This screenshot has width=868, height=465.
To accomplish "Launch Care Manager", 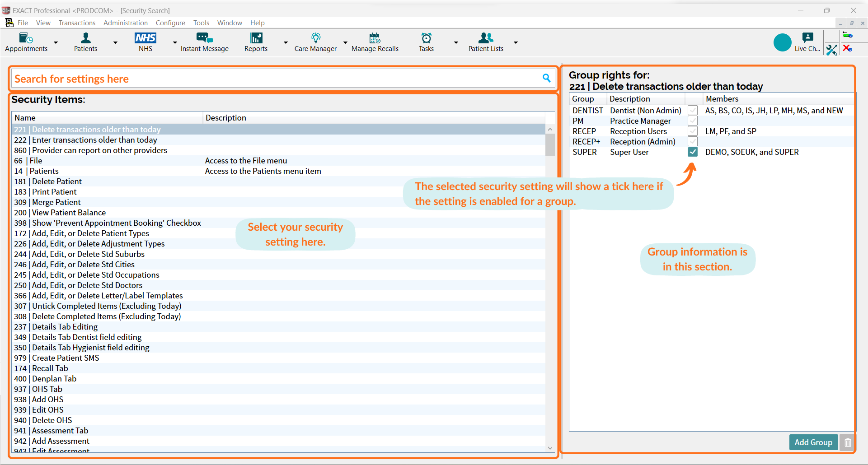I will (315, 42).
